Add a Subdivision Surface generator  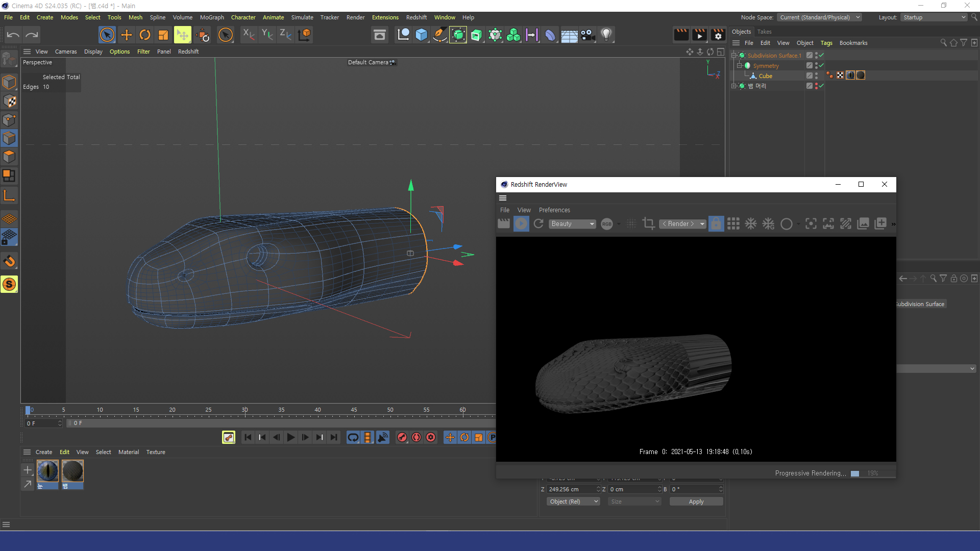point(458,35)
